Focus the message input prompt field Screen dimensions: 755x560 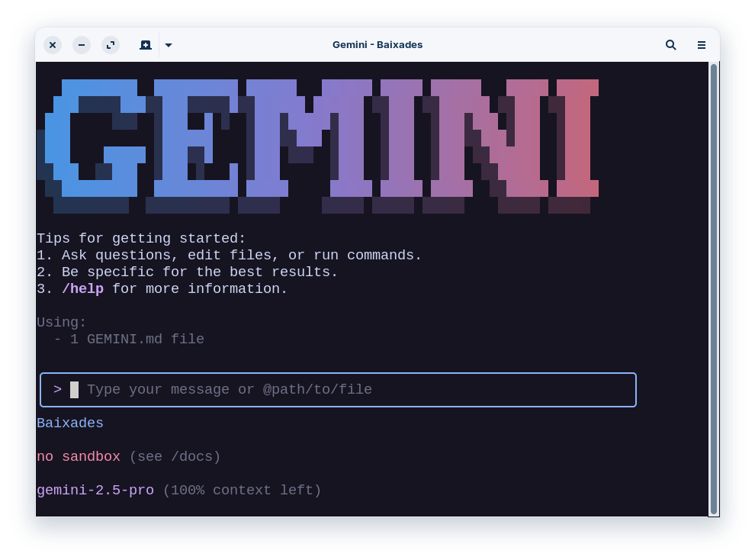point(338,390)
